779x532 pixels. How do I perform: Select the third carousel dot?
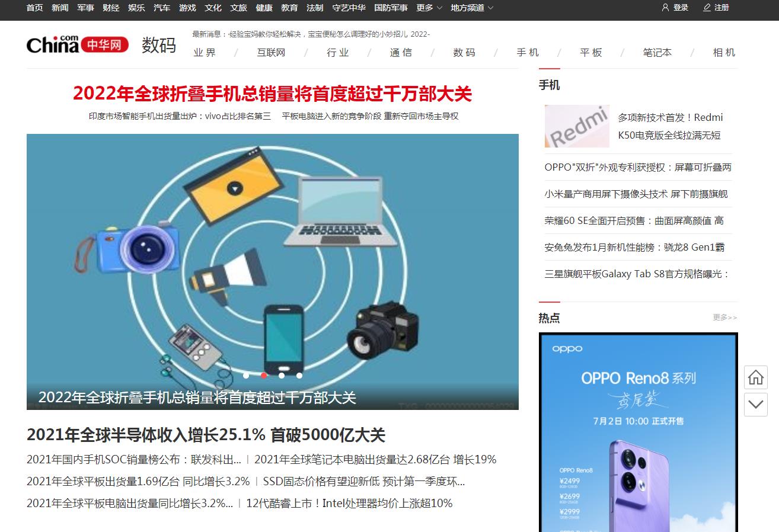tap(282, 375)
